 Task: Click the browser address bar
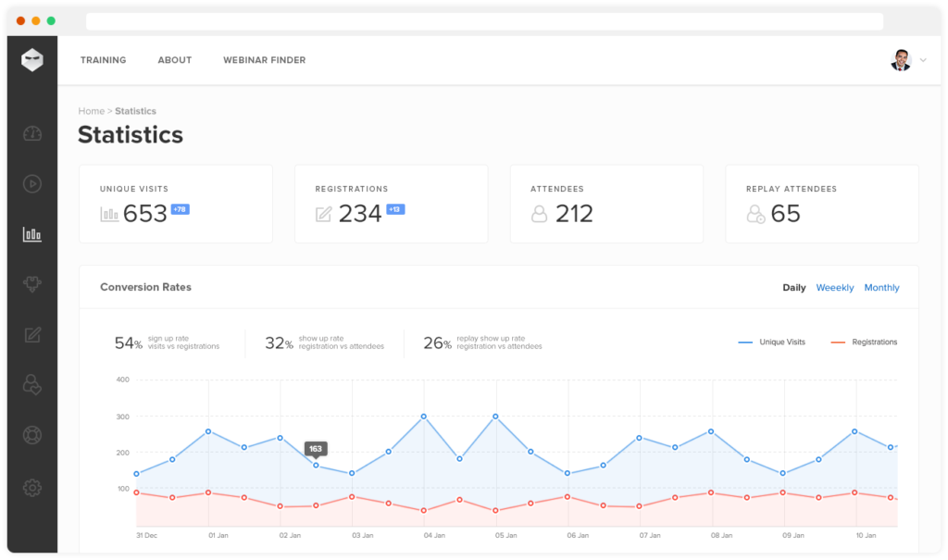[x=484, y=21]
